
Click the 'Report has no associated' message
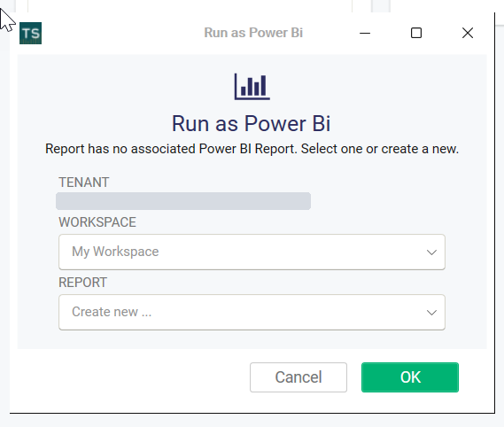coord(252,149)
